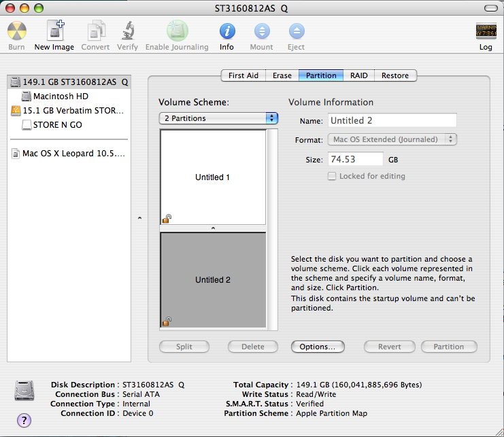Viewport: 504px width, 437px height.
Task: Open the Options... dialog
Action: (318, 347)
